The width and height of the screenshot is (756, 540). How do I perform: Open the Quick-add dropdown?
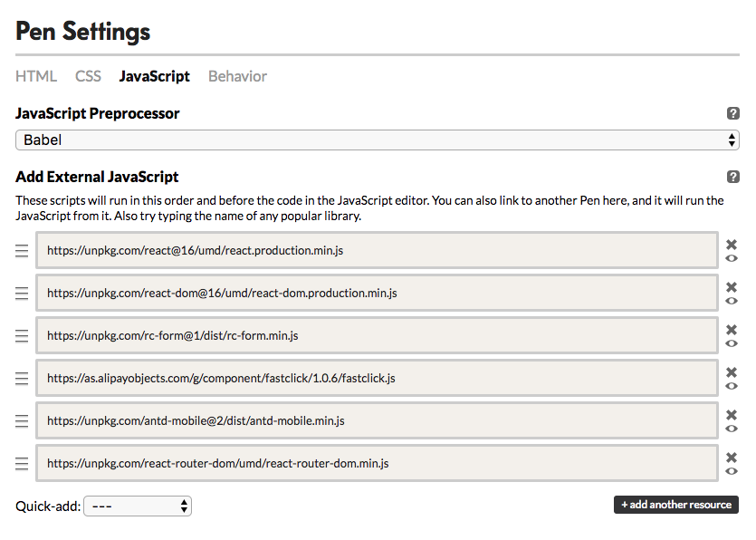coord(137,506)
